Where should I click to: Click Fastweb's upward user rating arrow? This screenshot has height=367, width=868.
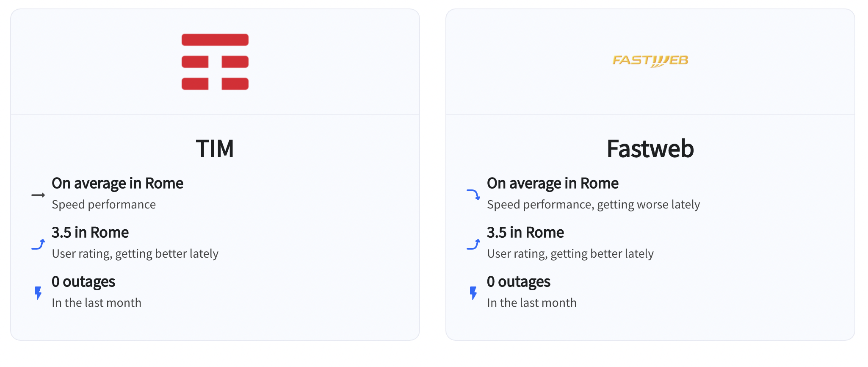click(x=473, y=244)
